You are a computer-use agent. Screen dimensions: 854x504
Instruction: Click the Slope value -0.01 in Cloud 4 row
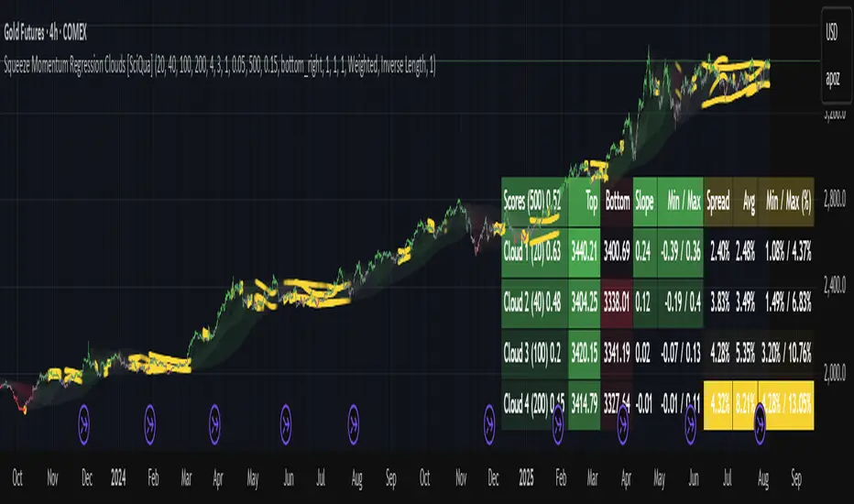coord(644,404)
